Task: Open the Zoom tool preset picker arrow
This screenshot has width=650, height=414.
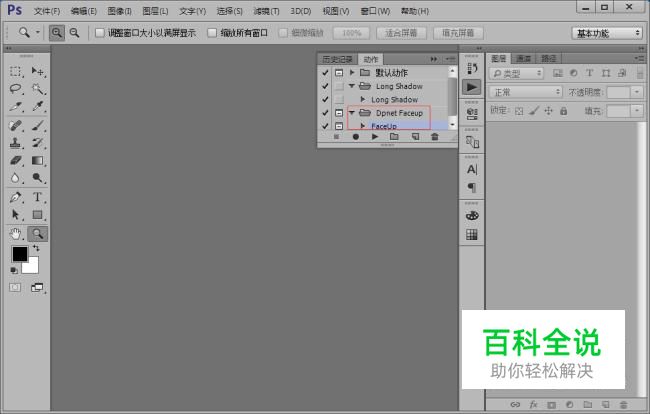Action: click(37, 32)
